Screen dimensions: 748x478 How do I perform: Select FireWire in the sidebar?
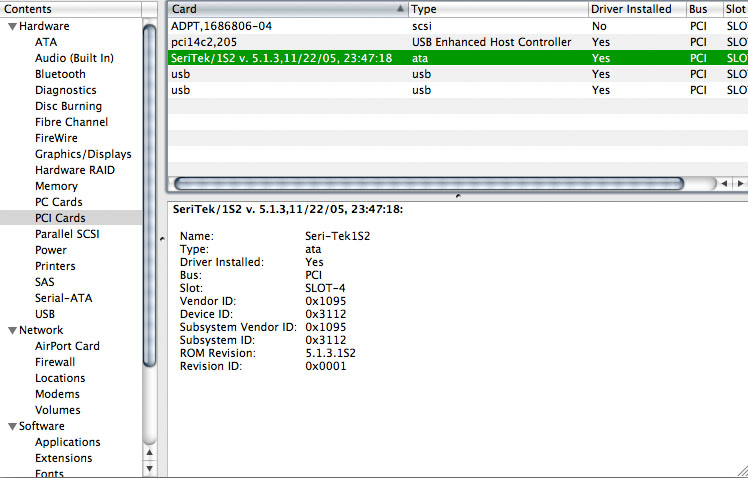(x=56, y=138)
